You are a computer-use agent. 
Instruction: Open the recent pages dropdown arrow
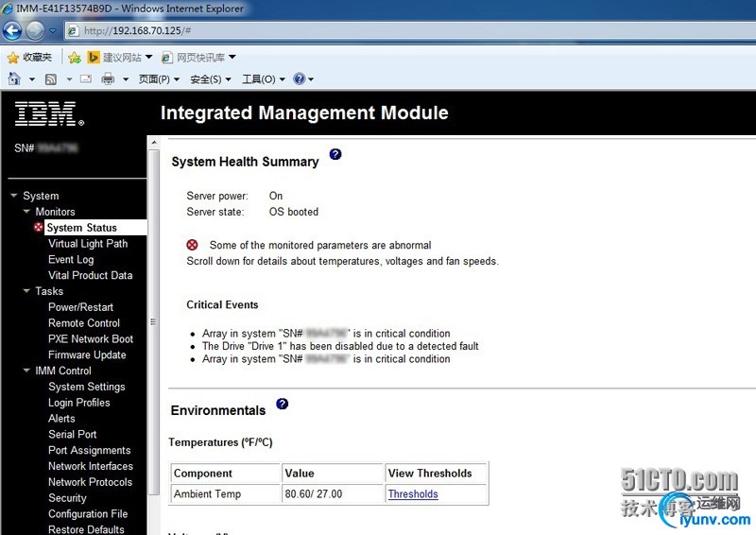click(53, 31)
